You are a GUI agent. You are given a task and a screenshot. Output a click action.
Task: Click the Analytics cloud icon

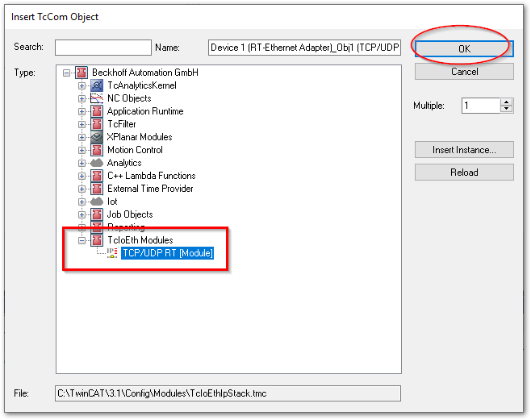point(97,163)
